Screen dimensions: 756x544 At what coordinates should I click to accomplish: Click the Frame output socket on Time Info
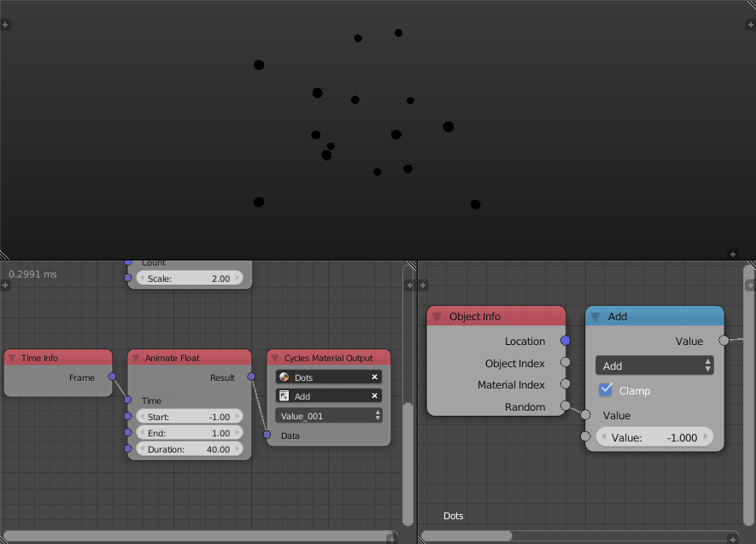112,376
